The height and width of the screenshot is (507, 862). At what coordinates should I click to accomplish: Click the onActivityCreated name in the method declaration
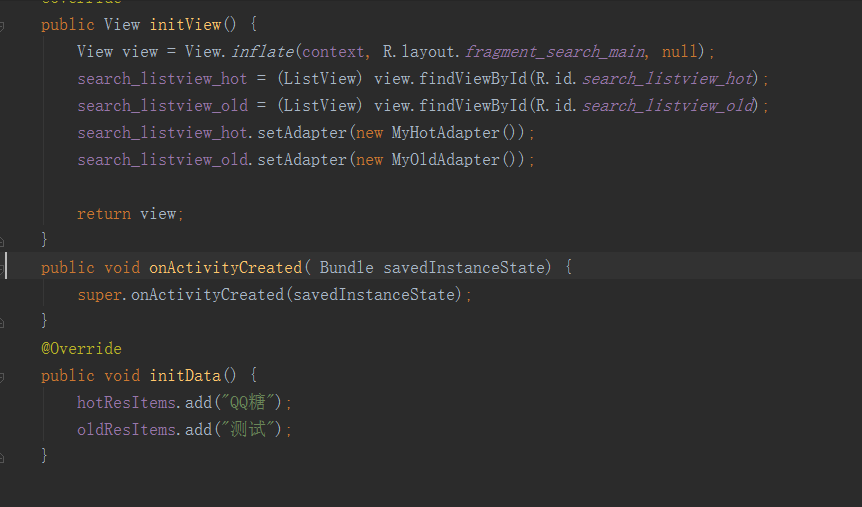tap(225, 268)
